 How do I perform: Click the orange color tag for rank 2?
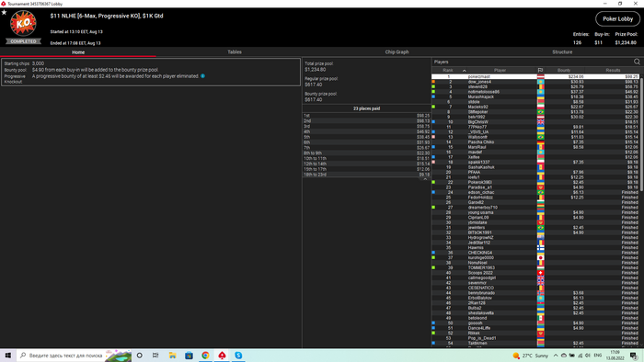tap(433, 82)
